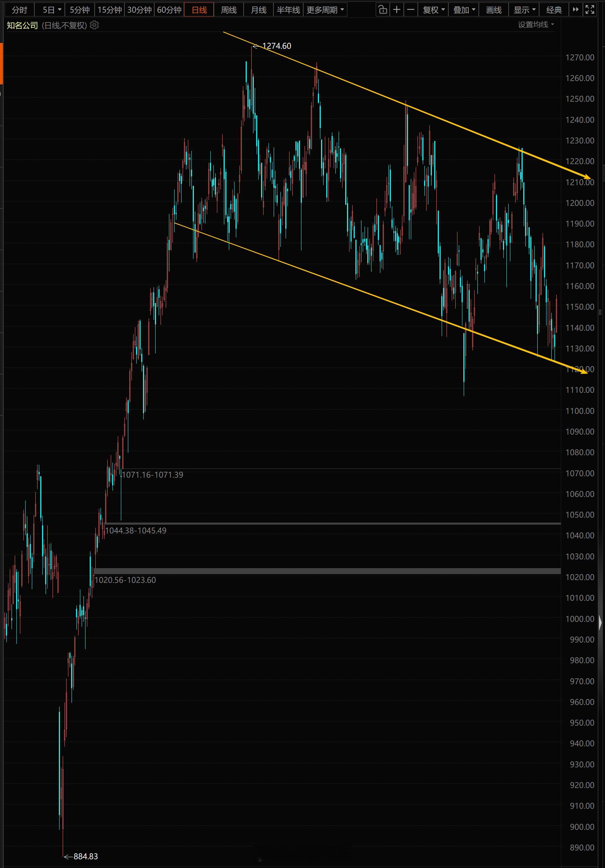Click the 1044.38-1045.49 gap label

[x=136, y=530]
